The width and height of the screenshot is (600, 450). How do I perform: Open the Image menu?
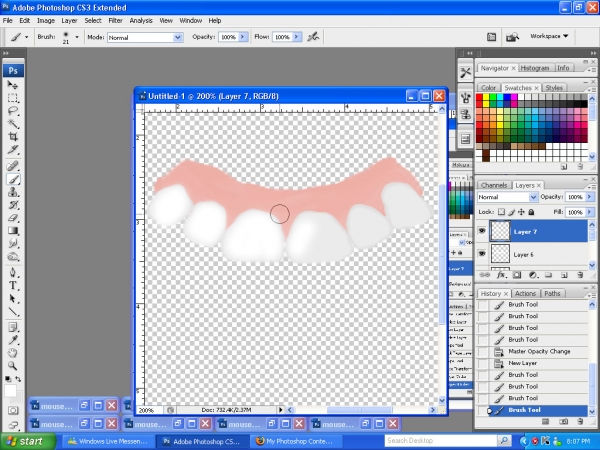[x=46, y=20]
